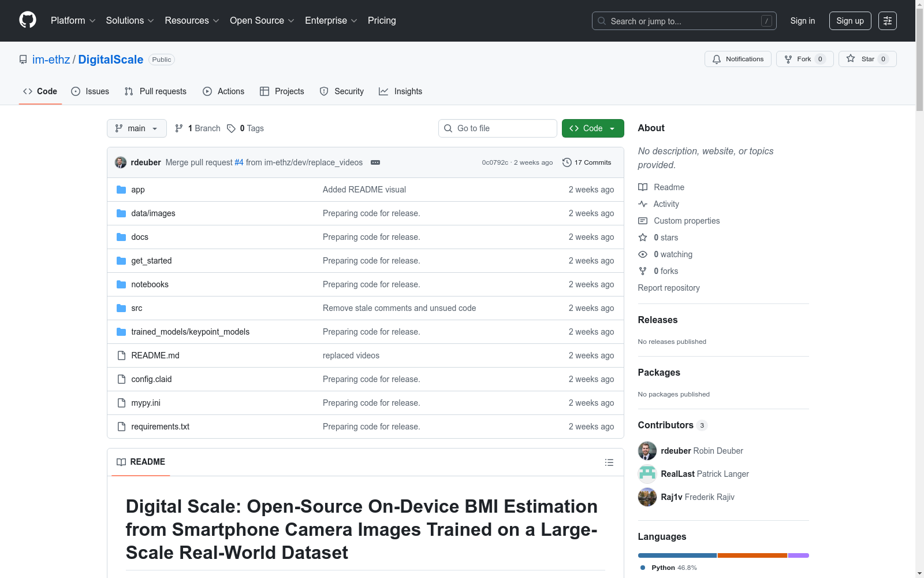
Task: View the 17 Commits history
Action: point(587,162)
